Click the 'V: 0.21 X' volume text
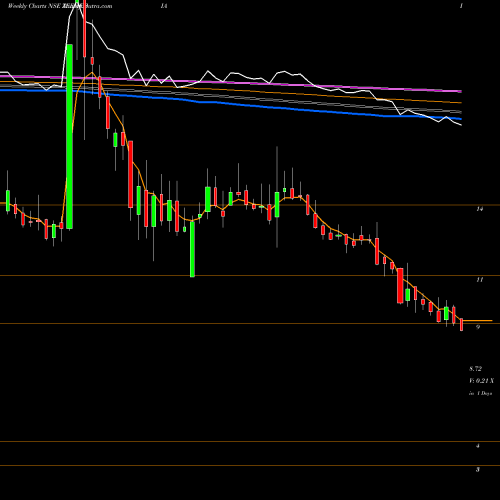 click(481, 381)
